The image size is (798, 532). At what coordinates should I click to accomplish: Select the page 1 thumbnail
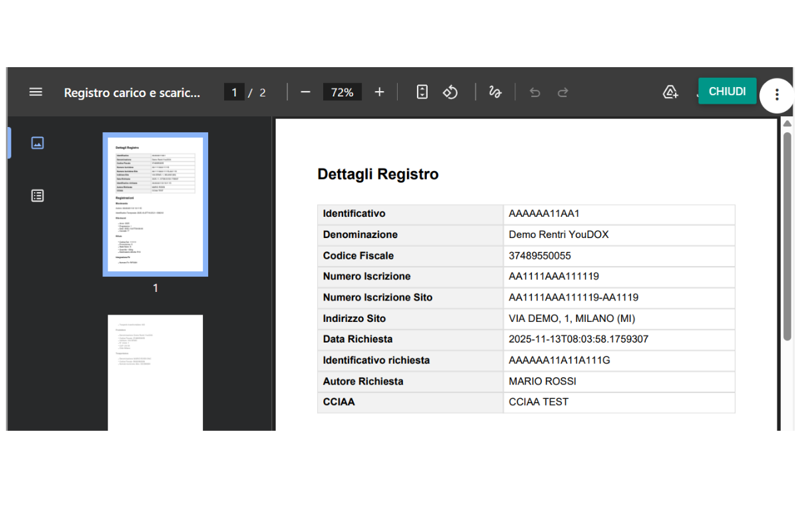[x=155, y=204]
